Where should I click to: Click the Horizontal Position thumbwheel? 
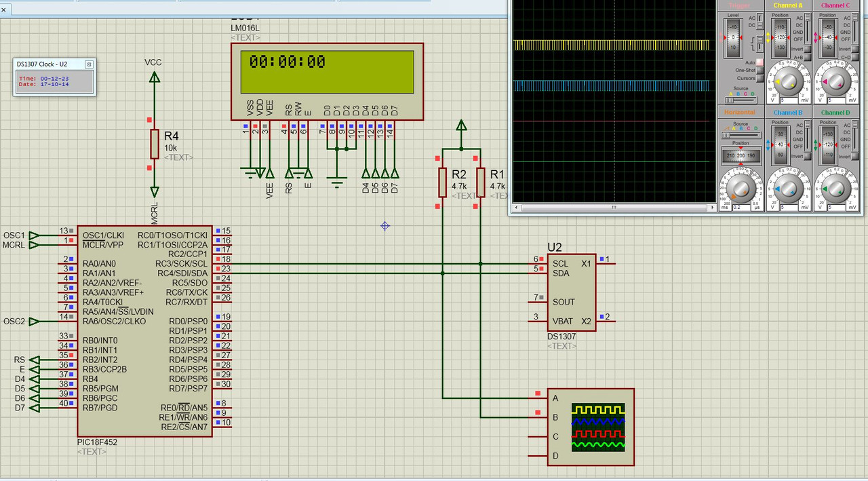click(741, 155)
